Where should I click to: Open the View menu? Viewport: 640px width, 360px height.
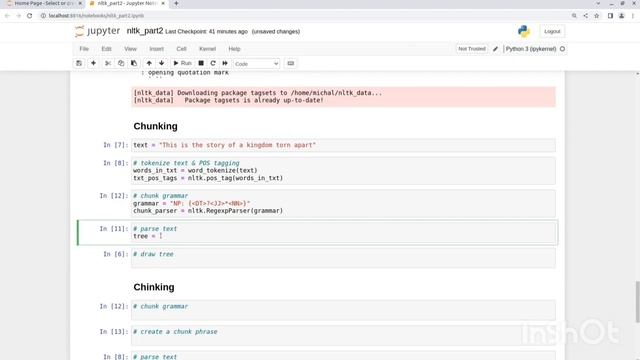click(131, 49)
